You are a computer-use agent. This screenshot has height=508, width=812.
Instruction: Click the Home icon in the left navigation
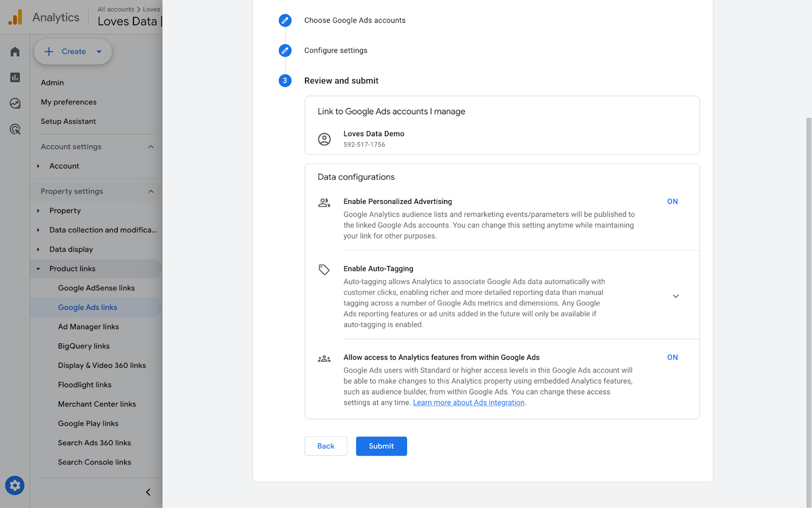coord(14,51)
